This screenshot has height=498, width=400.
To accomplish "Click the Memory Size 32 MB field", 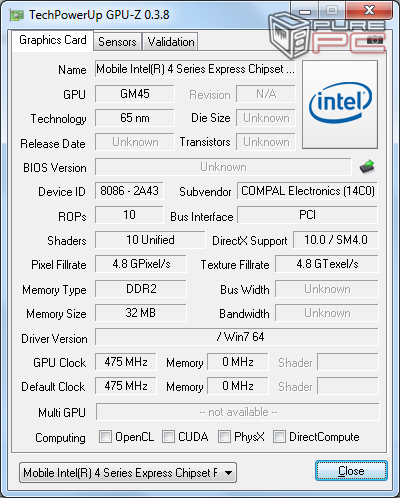I will click(x=141, y=313).
